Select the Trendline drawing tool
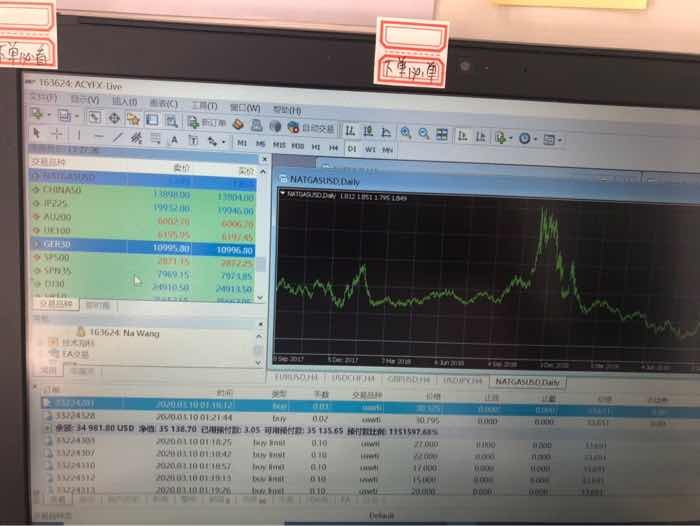700x526 pixels. [117, 137]
